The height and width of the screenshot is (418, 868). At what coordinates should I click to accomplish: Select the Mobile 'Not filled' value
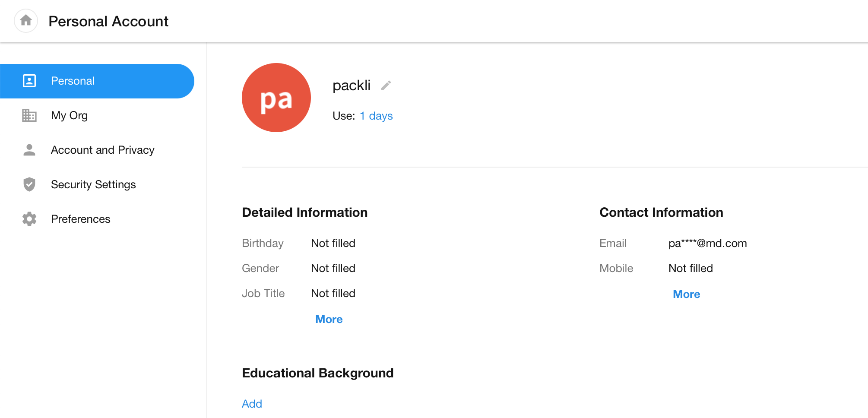(691, 268)
